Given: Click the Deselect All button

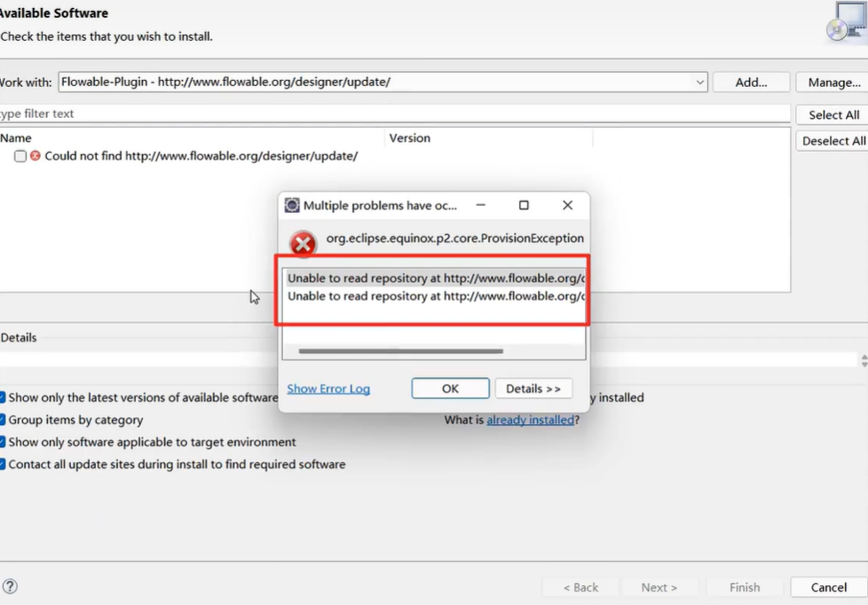Looking at the screenshot, I should [x=833, y=140].
